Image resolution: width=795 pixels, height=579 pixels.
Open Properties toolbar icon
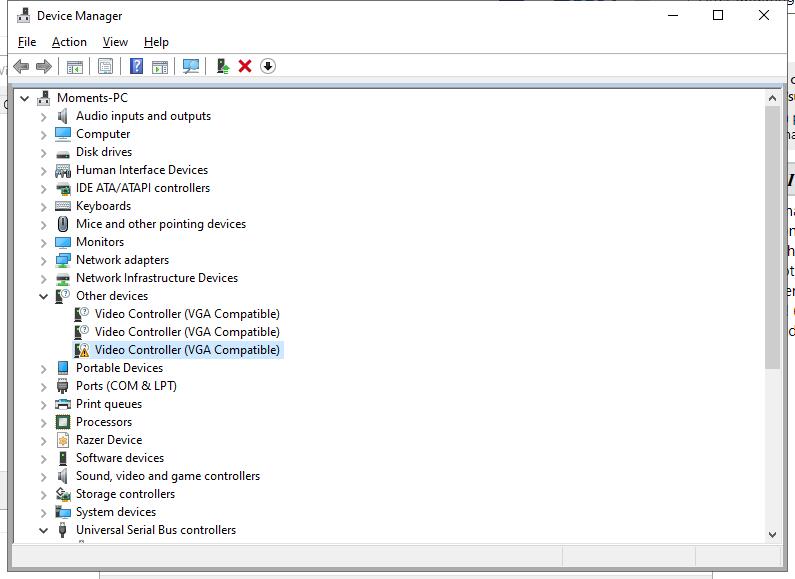(x=105, y=66)
